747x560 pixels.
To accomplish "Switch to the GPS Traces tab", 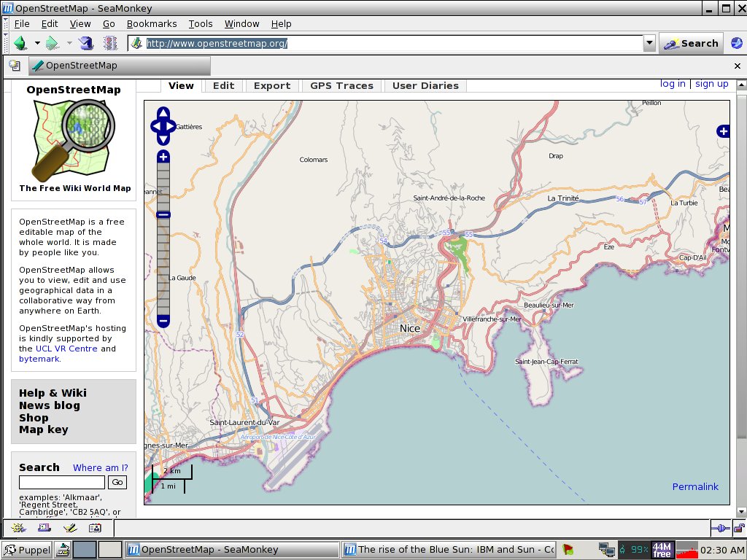I will (341, 86).
